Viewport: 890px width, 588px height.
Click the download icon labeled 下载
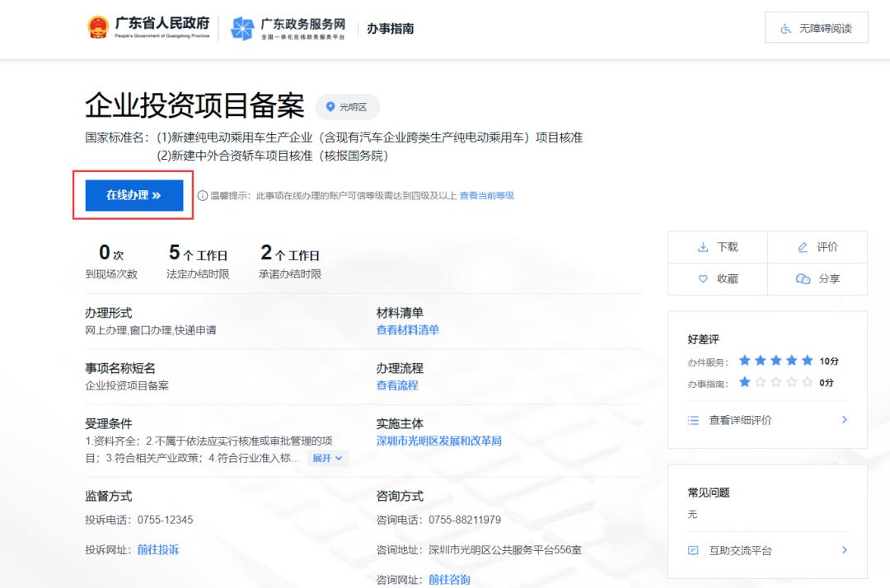click(703, 247)
